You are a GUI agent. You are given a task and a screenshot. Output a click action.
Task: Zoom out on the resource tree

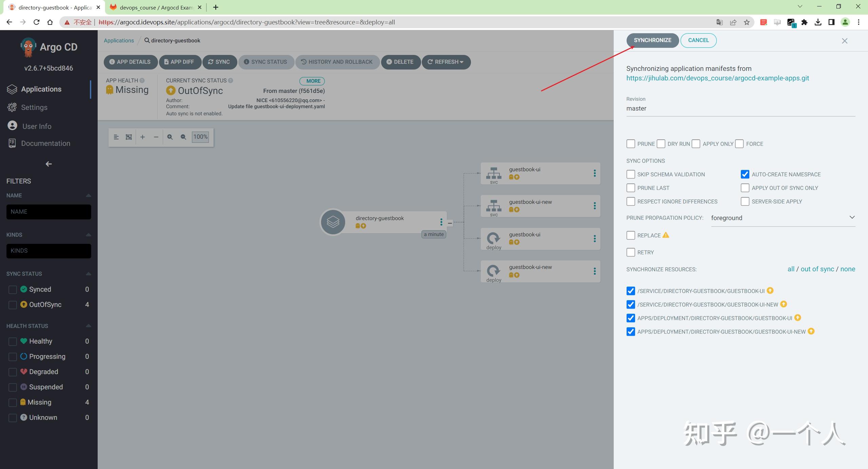[x=183, y=137]
